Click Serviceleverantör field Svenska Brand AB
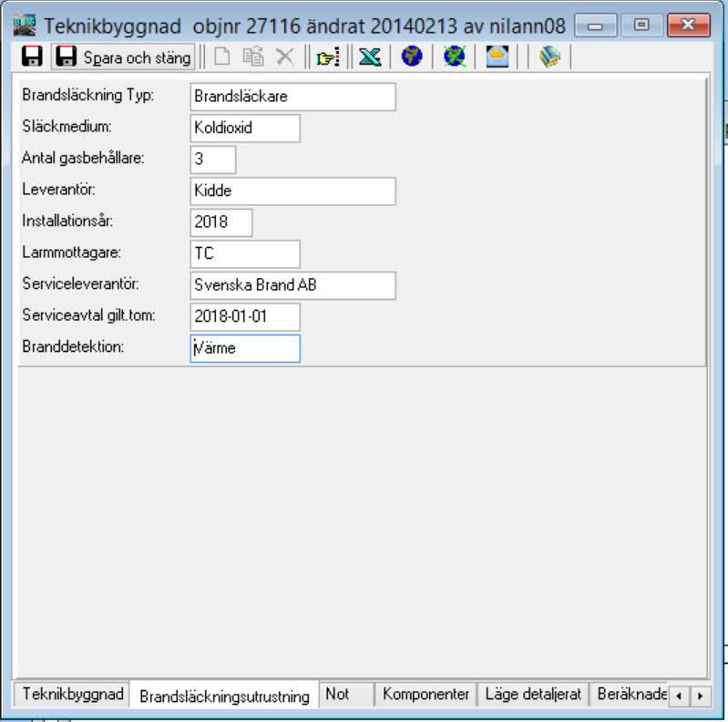 pyautogui.click(x=293, y=285)
